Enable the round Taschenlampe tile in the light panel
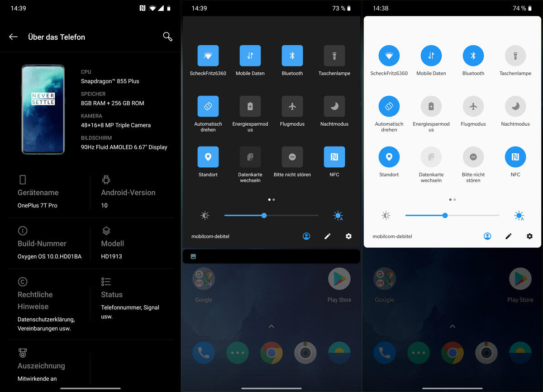 point(515,56)
